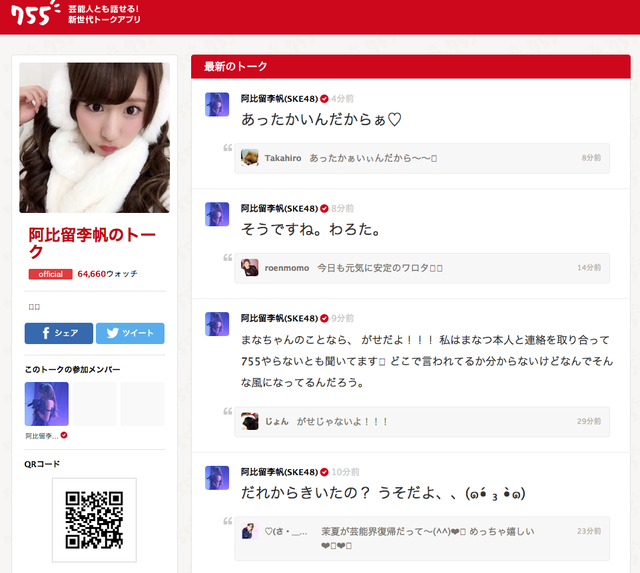Click the じょん username
This screenshot has width=640, height=573.
(x=277, y=422)
